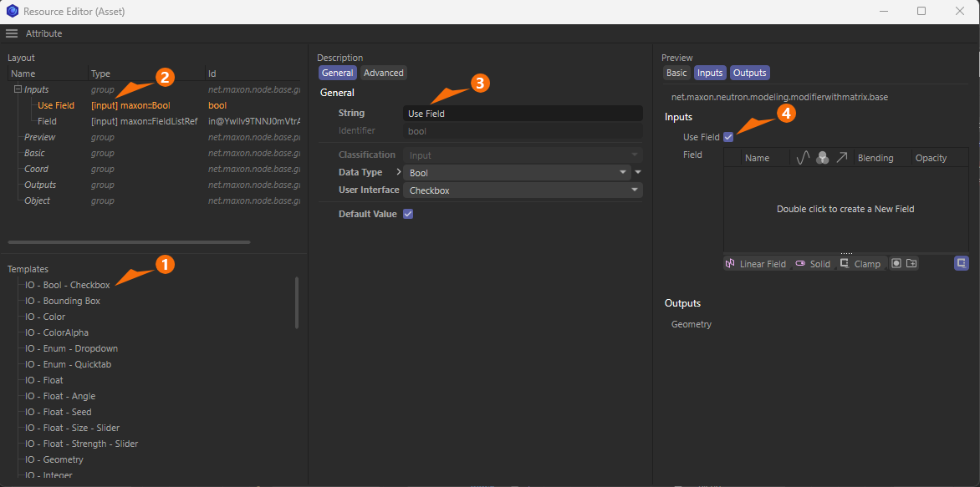Click the small arrow right of Data Type dropdown

click(638, 172)
